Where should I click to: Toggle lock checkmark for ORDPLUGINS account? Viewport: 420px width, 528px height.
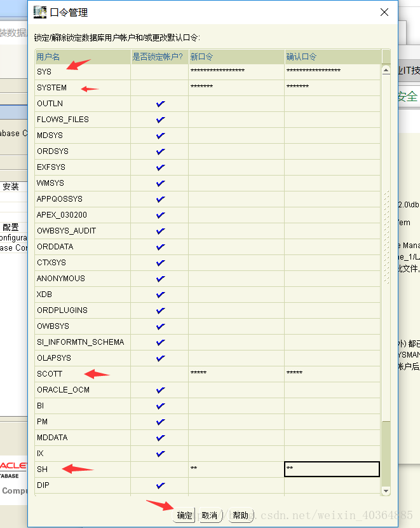point(160,310)
